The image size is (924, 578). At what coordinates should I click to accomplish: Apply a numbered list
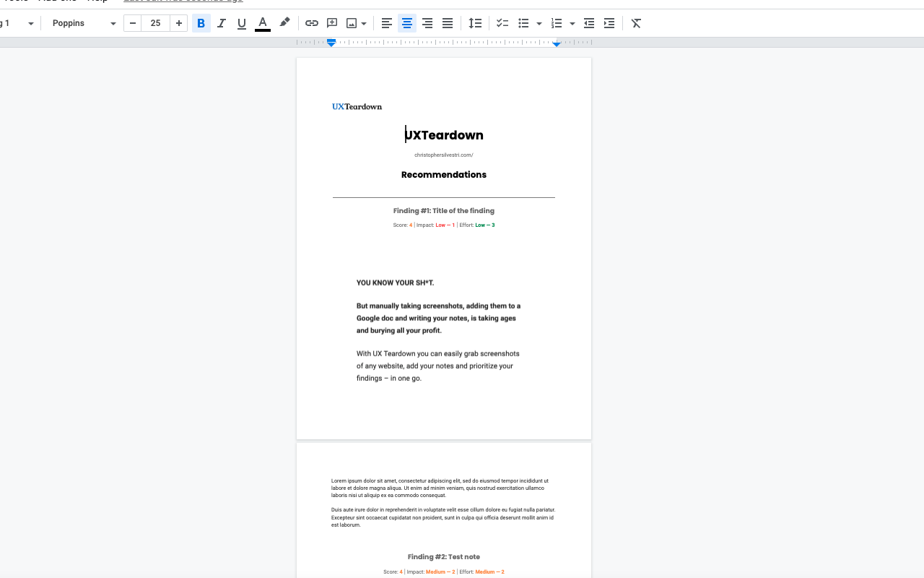(x=557, y=23)
